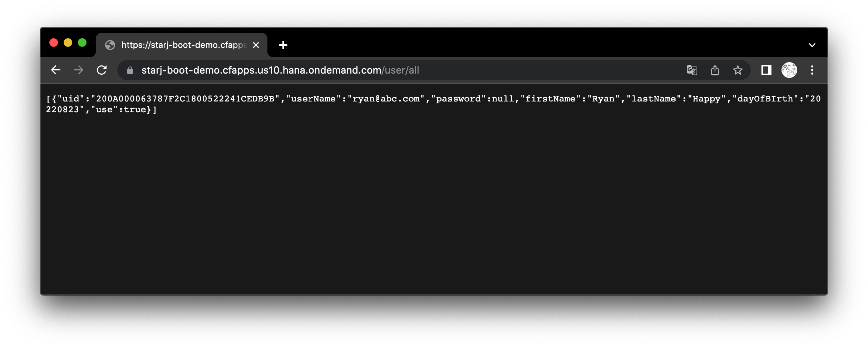Close the starj-boot-demo tab
This screenshot has height=348, width=868.
pos(256,45)
